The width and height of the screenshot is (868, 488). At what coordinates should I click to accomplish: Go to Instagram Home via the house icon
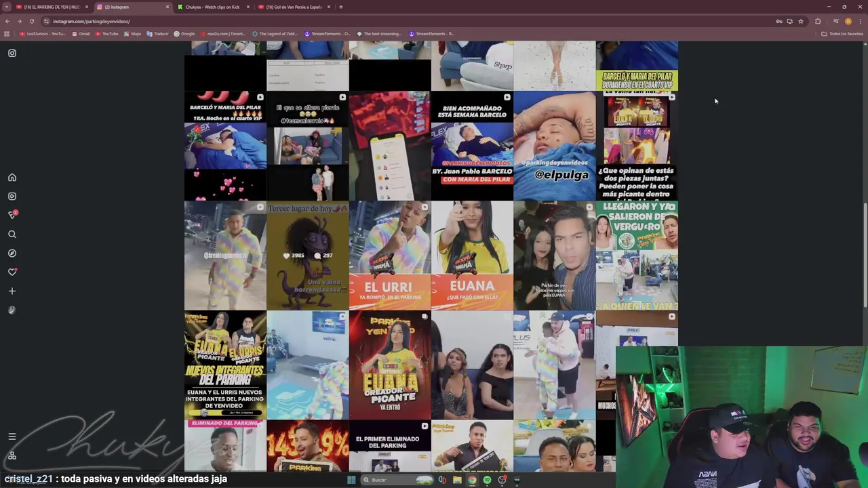click(12, 178)
